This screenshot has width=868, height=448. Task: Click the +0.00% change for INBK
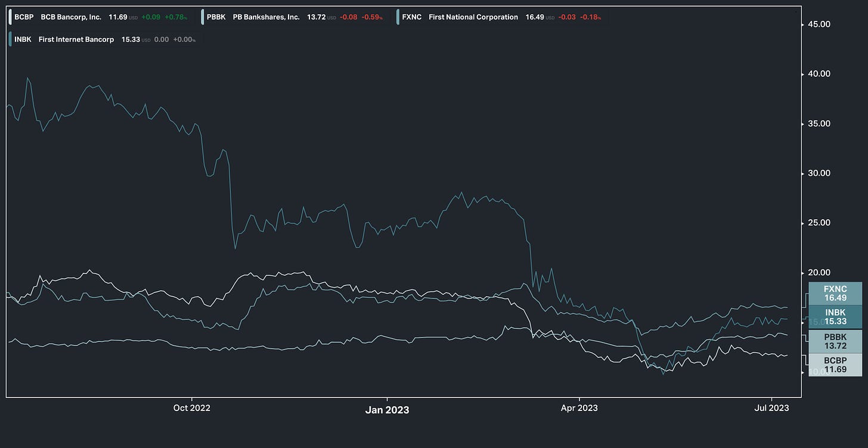(x=185, y=40)
